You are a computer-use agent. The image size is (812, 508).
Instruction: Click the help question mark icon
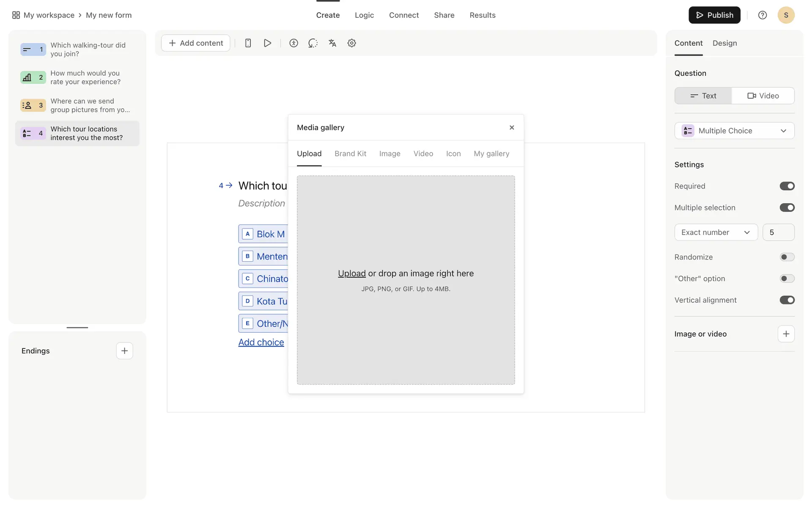[762, 15]
